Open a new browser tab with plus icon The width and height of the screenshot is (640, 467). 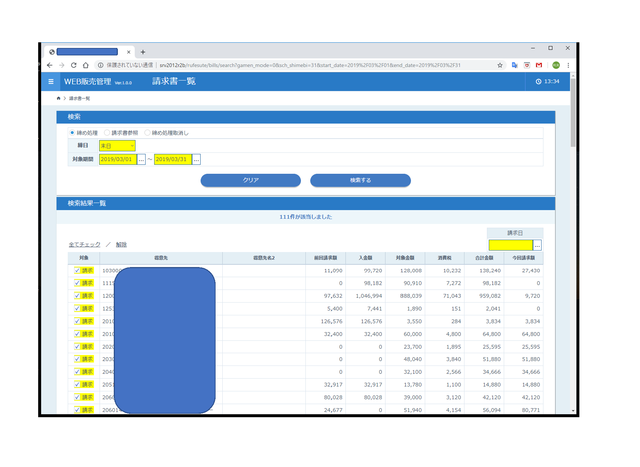pyautogui.click(x=143, y=52)
